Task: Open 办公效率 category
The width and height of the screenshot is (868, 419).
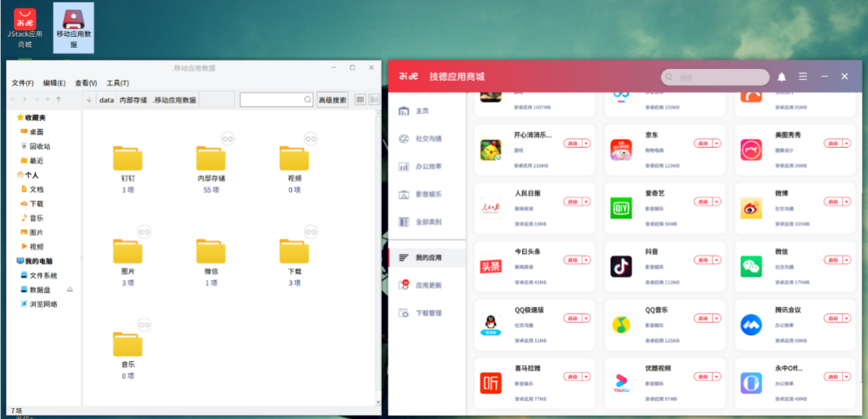Action: point(421,166)
